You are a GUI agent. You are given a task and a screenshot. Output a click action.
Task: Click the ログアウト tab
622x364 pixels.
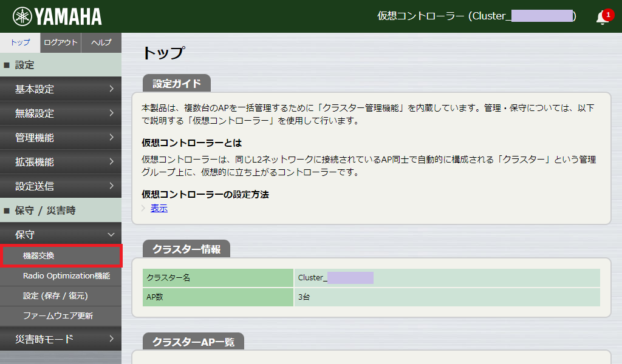pos(60,42)
